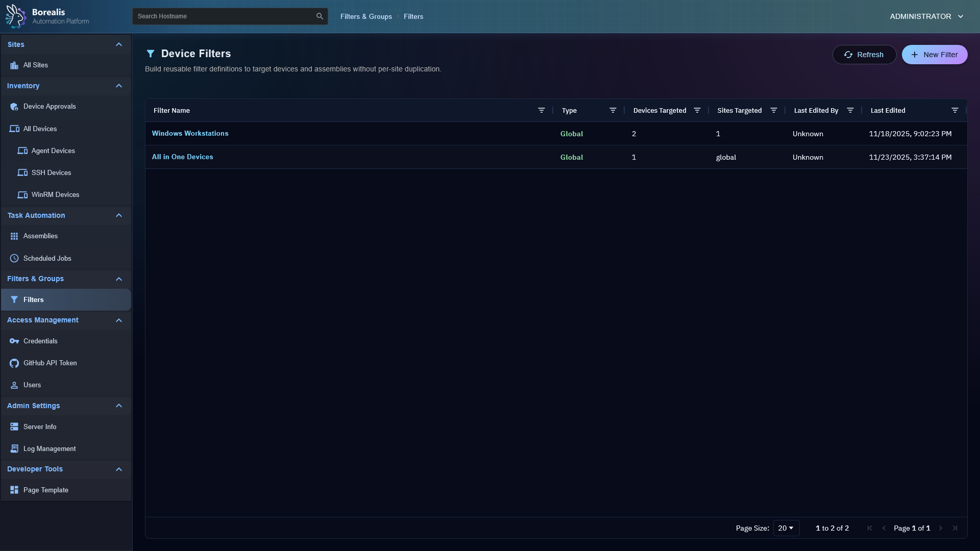
Task: Click the search magnifier icon
Action: 320,16
